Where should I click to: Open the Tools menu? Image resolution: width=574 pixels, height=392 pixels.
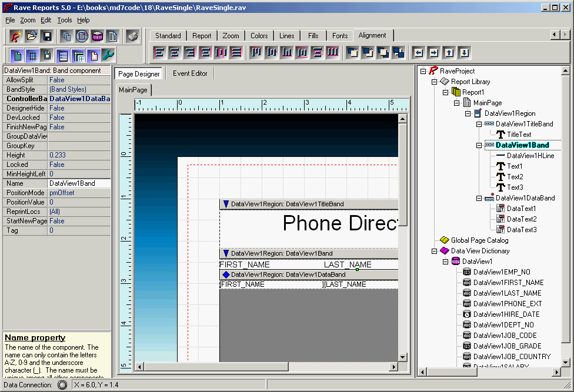(x=65, y=20)
